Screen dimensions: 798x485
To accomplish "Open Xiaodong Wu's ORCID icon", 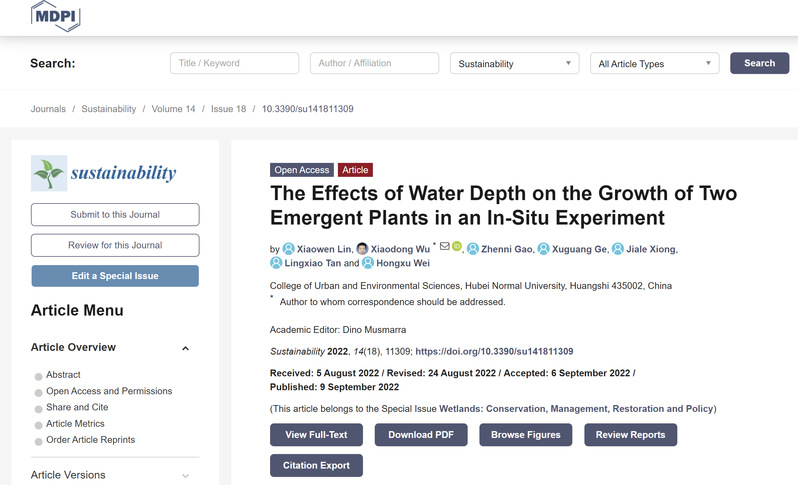I will (x=457, y=248).
